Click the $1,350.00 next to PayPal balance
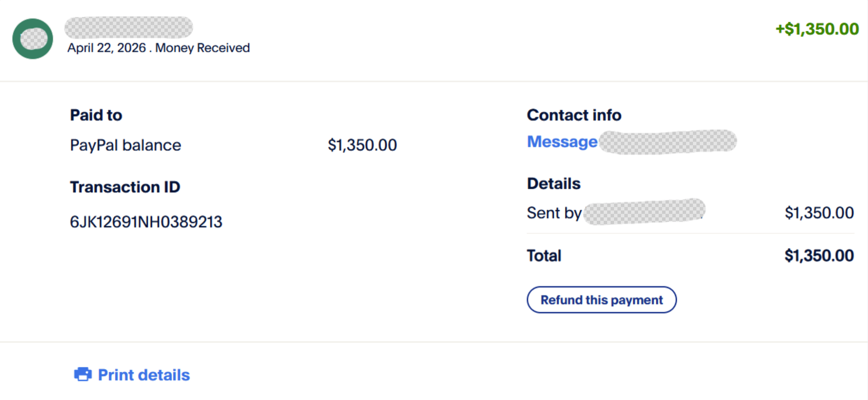 pos(362,145)
